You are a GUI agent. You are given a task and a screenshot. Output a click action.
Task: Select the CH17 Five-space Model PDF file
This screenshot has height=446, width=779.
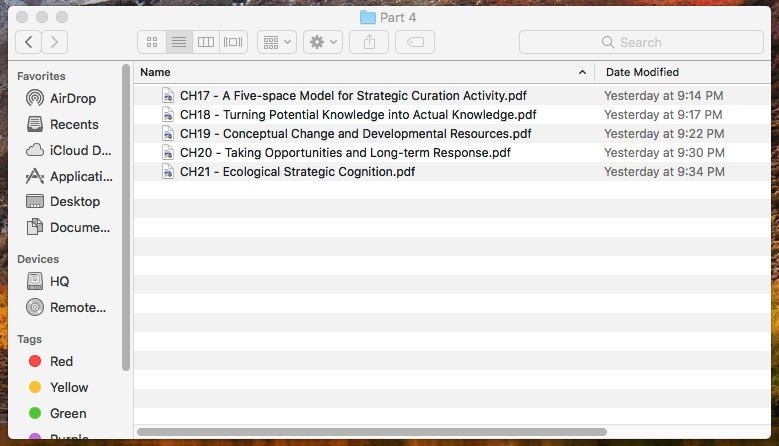(353, 96)
